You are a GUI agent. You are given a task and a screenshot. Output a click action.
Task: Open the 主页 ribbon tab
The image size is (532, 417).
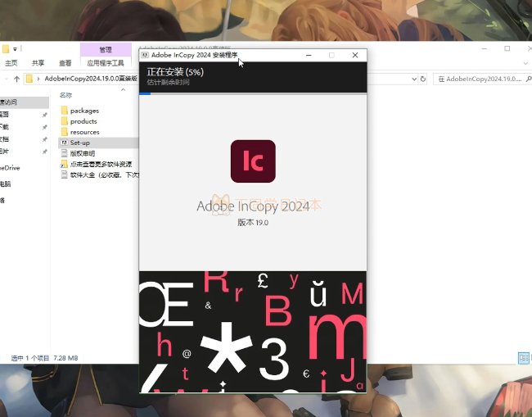point(11,63)
